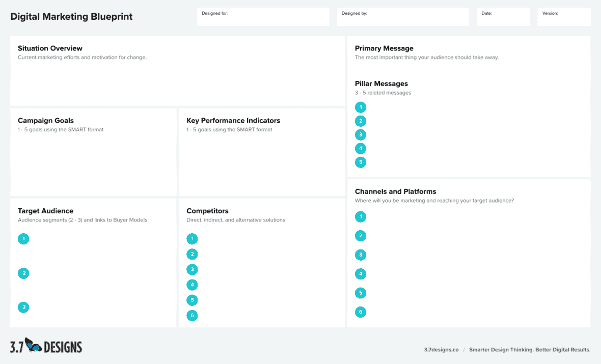Select marker 6 in Channels and Platforms

pos(361,312)
